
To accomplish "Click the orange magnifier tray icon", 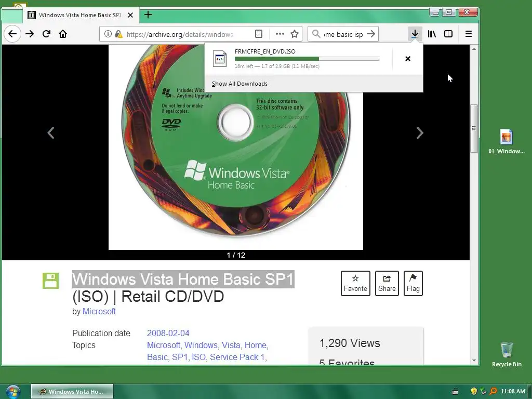I will pyautogui.click(x=494, y=392).
